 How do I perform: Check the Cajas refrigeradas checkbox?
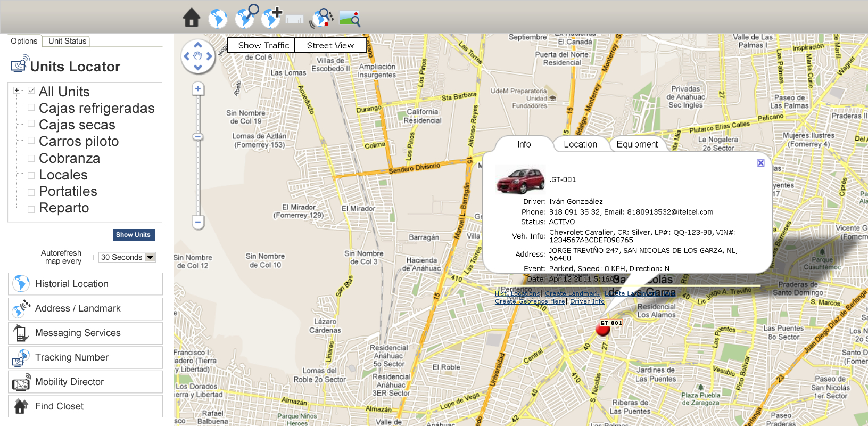coord(31,108)
